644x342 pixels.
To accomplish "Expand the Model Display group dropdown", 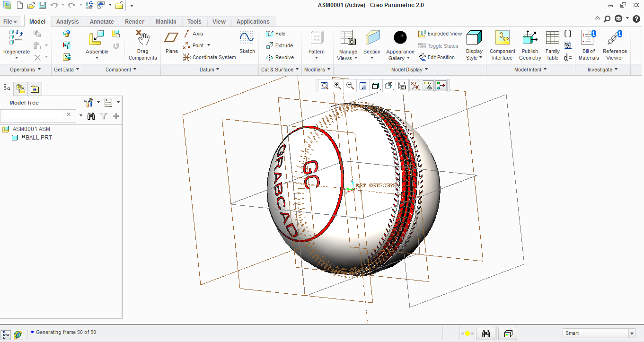I will coord(410,70).
